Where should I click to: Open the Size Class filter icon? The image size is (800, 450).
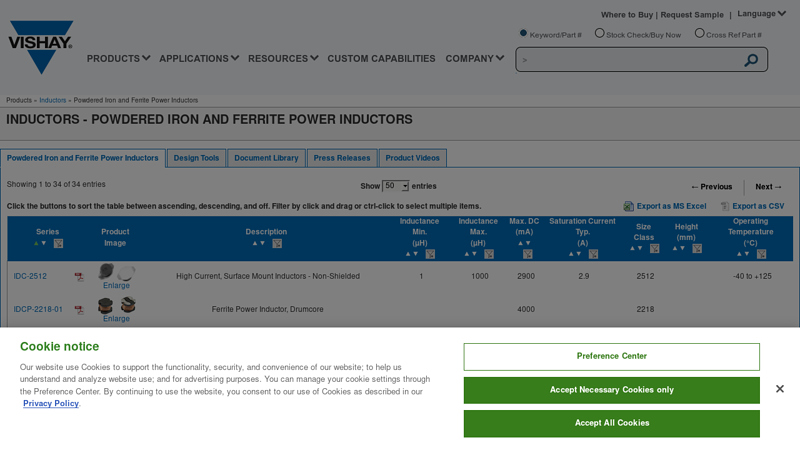pyautogui.click(x=654, y=248)
